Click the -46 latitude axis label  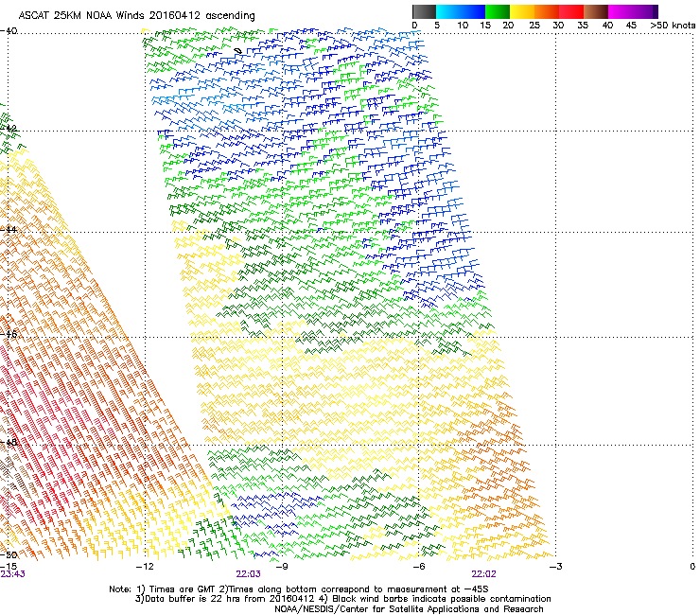(9, 334)
